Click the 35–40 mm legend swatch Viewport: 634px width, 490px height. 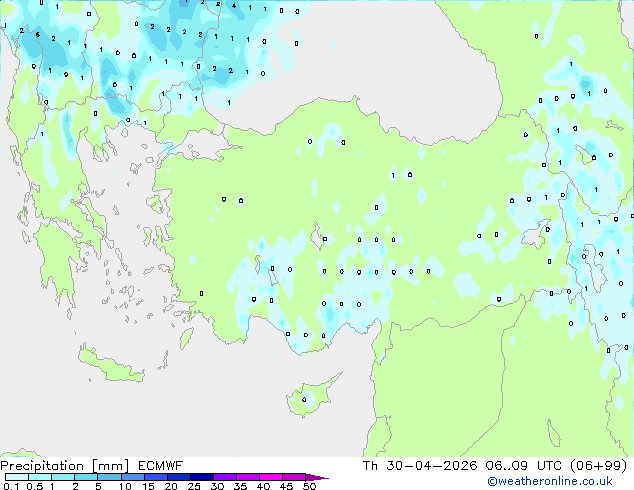click(x=248, y=477)
